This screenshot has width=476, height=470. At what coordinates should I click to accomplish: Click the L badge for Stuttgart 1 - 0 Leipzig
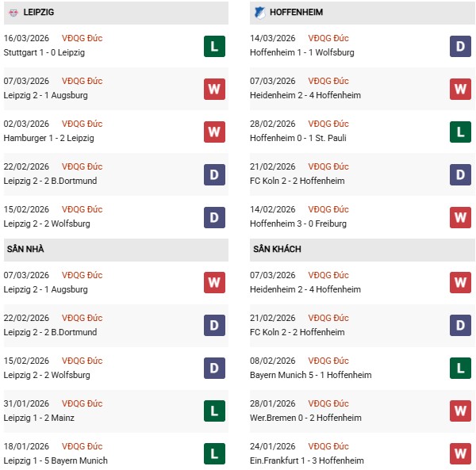(x=214, y=46)
